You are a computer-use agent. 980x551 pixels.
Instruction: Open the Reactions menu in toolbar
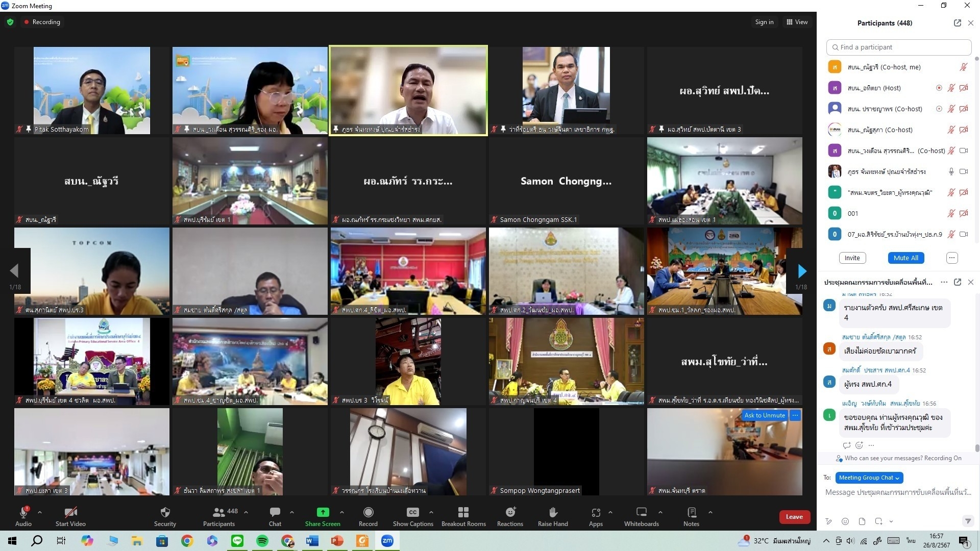(510, 512)
